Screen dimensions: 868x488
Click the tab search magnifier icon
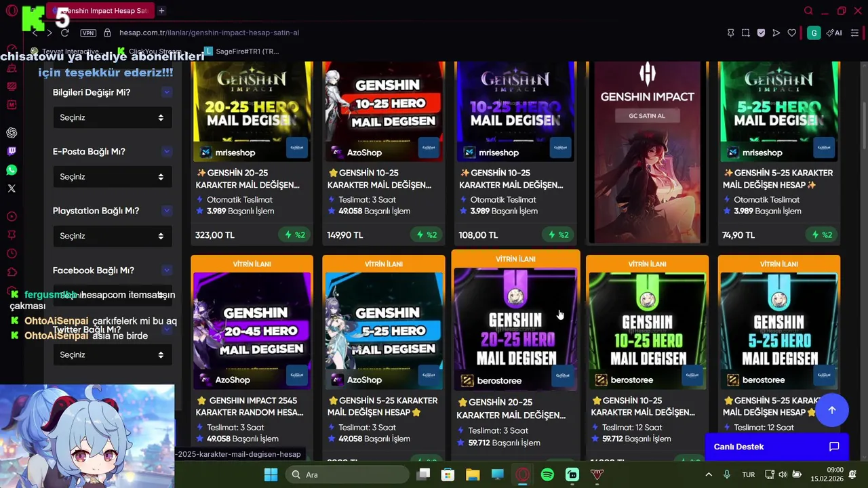[x=808, y=11]
